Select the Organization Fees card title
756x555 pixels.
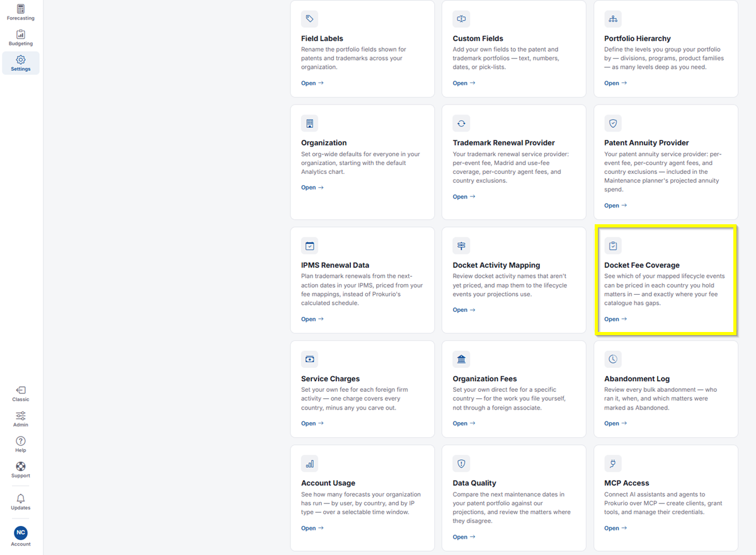[x=484, y=379]
